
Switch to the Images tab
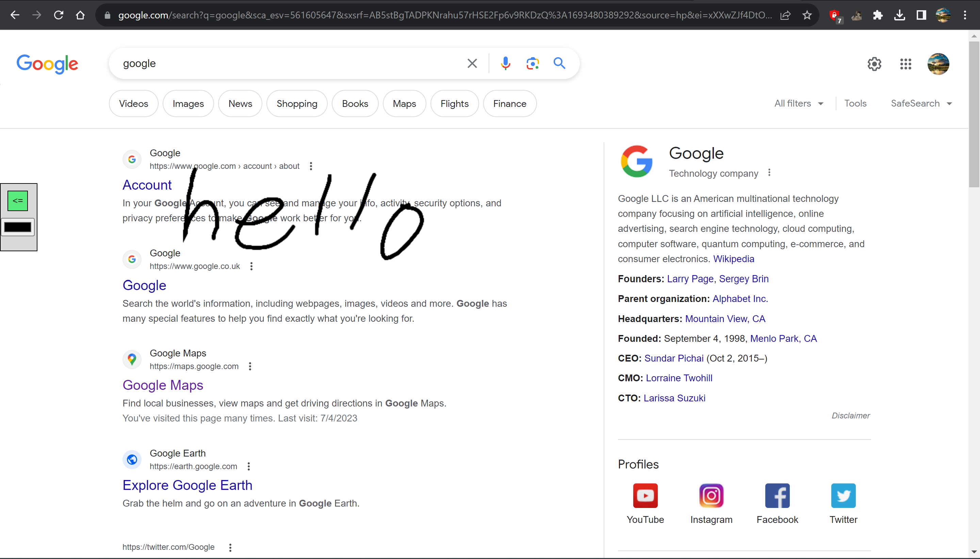tap(188, 103)
